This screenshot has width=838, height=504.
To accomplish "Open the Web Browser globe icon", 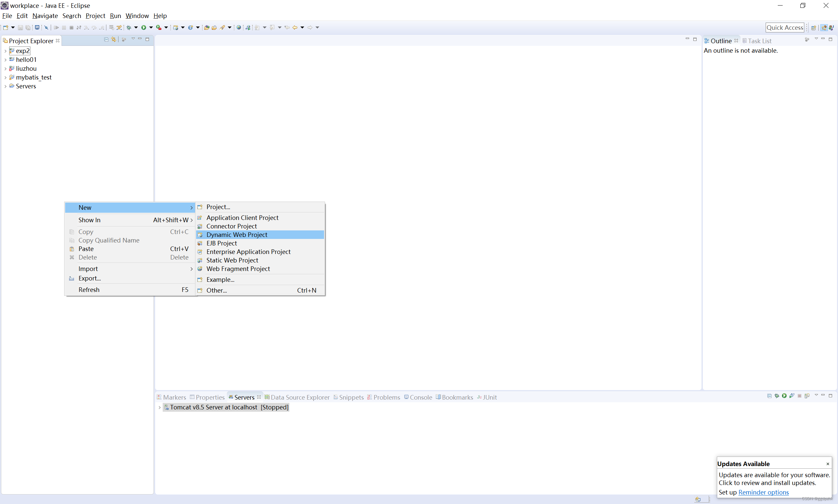I will coord(239,27).
